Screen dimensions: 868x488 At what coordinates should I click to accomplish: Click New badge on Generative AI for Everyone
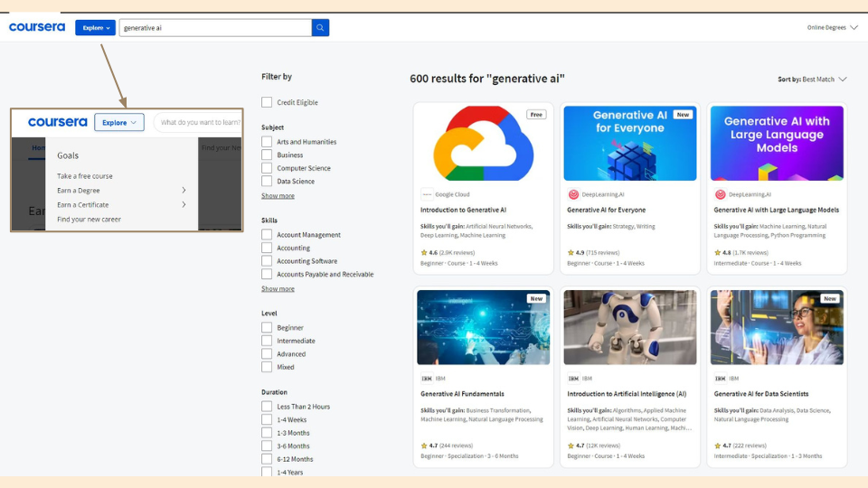pos(683,115)
